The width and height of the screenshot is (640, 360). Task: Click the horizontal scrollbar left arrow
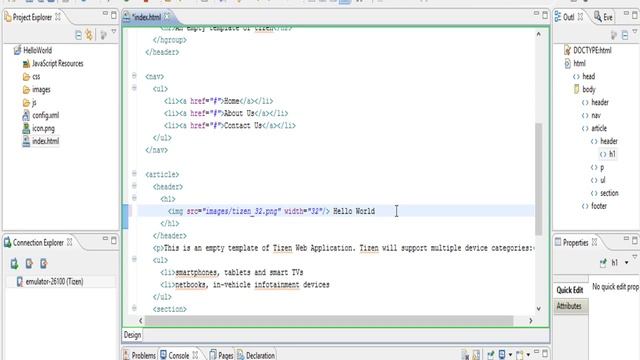[140, 321]
